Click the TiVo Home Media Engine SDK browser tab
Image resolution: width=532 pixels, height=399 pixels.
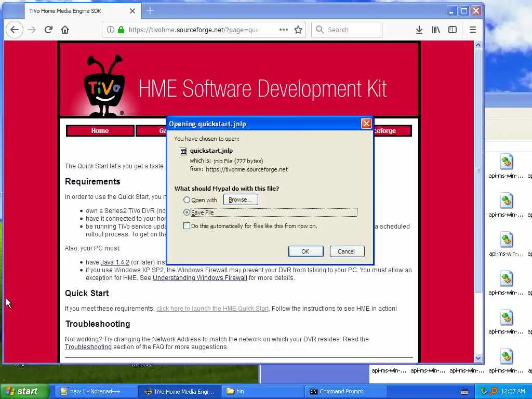(x=82, y=11)
